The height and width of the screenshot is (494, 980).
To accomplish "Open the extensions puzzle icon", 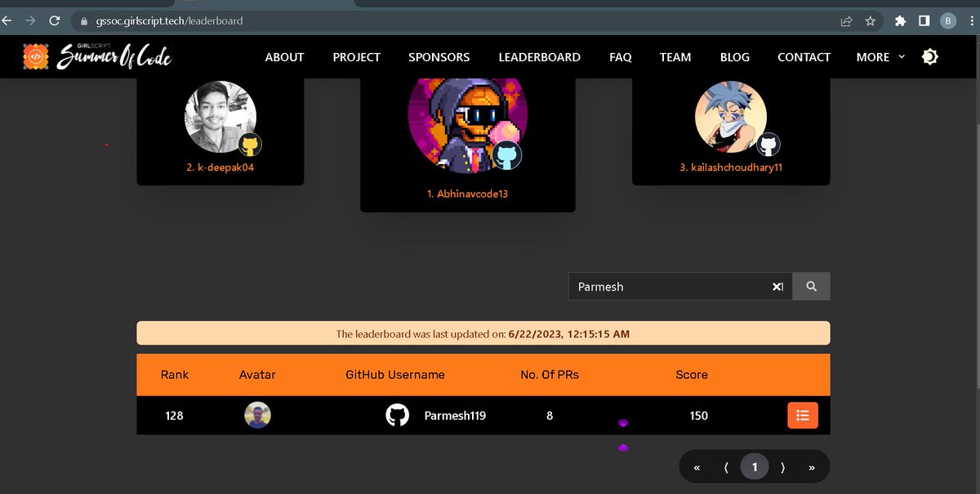I will coord(900,21).
